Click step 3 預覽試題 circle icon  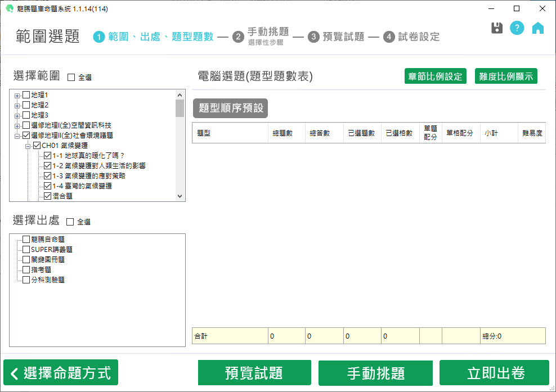point(313,37)
